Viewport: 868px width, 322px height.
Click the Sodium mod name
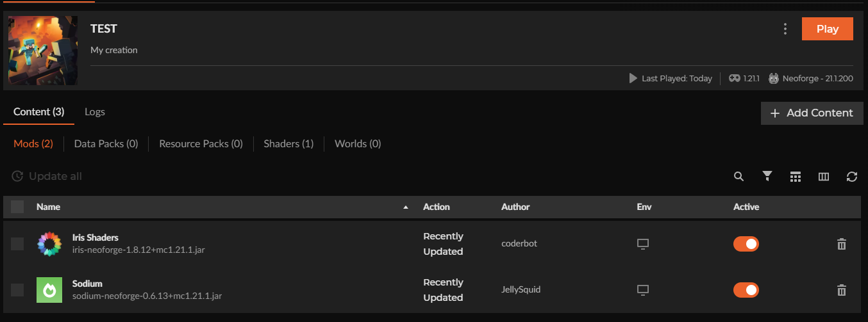coord(87,284)
